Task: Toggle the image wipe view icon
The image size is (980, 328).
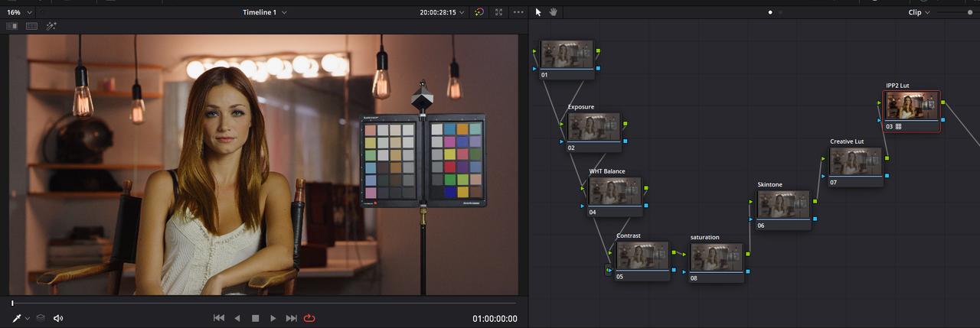Action: (12, 26)
